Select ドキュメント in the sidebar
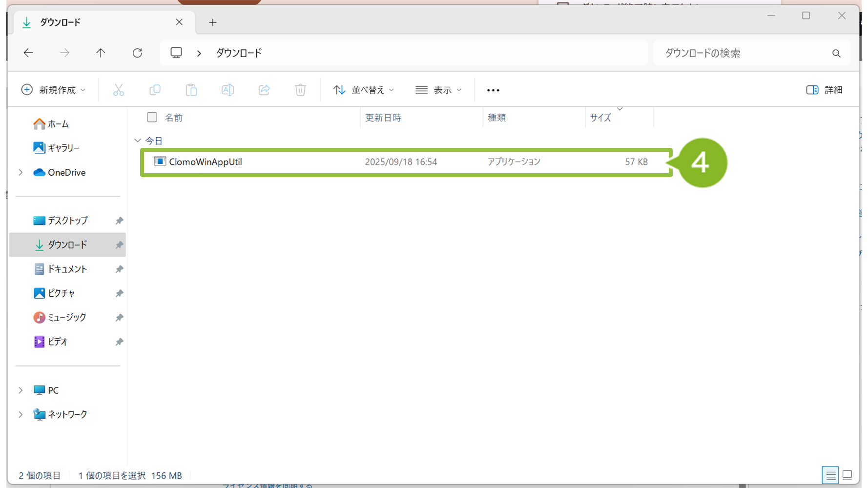 (67, 269)
